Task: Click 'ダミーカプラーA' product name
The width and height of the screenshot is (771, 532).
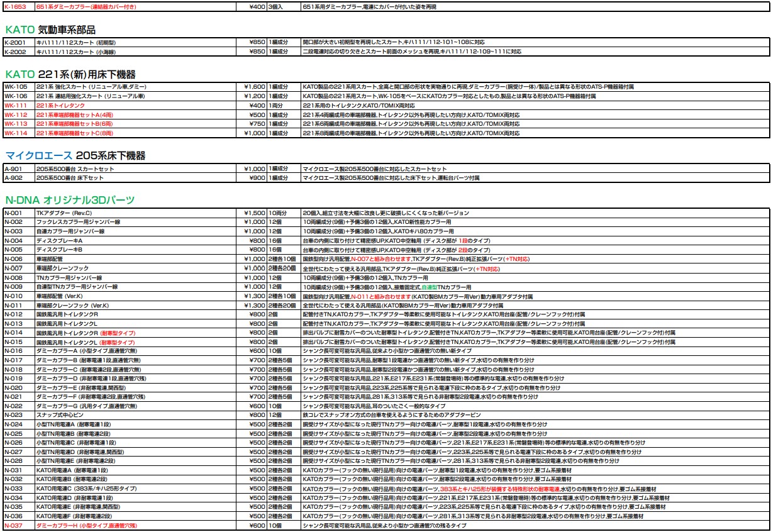Action: [x=57, y=351]
